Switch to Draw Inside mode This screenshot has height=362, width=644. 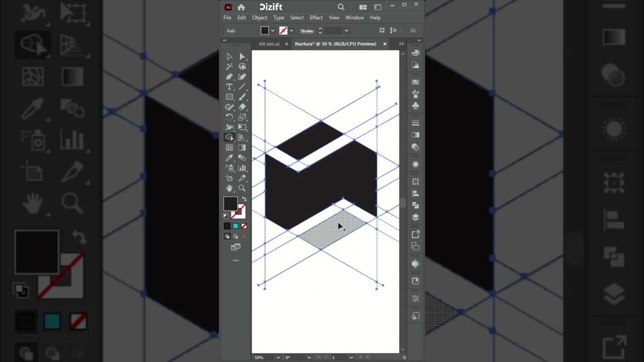244,236
